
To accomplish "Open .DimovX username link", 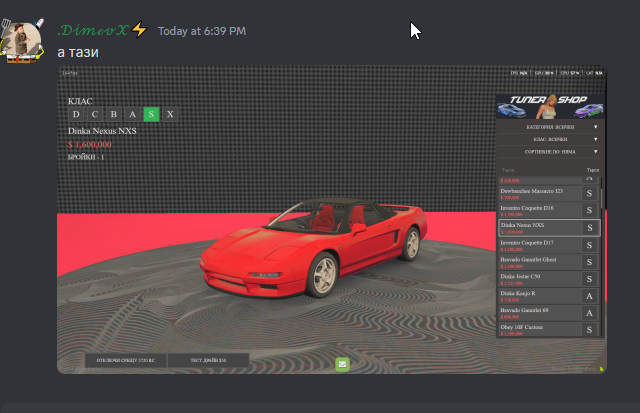I will pyautogui.click(x=93, y=30).
